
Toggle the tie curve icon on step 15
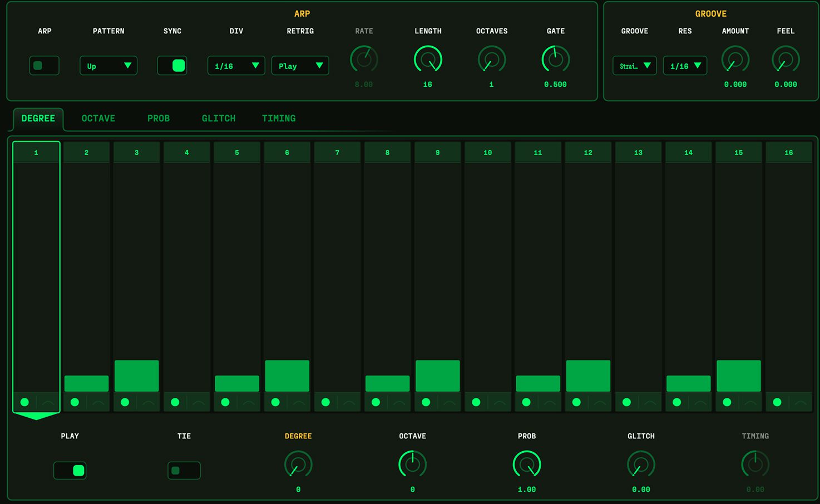pos(750,402)
